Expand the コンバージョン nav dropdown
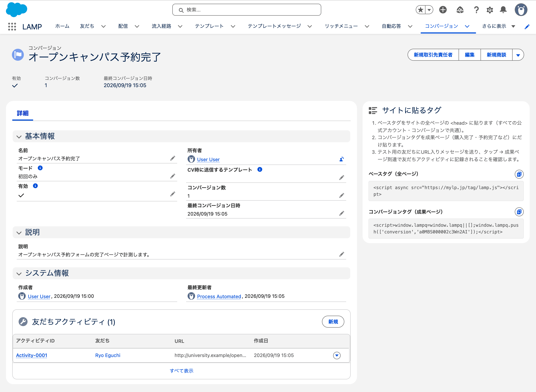 pos(467,26)
